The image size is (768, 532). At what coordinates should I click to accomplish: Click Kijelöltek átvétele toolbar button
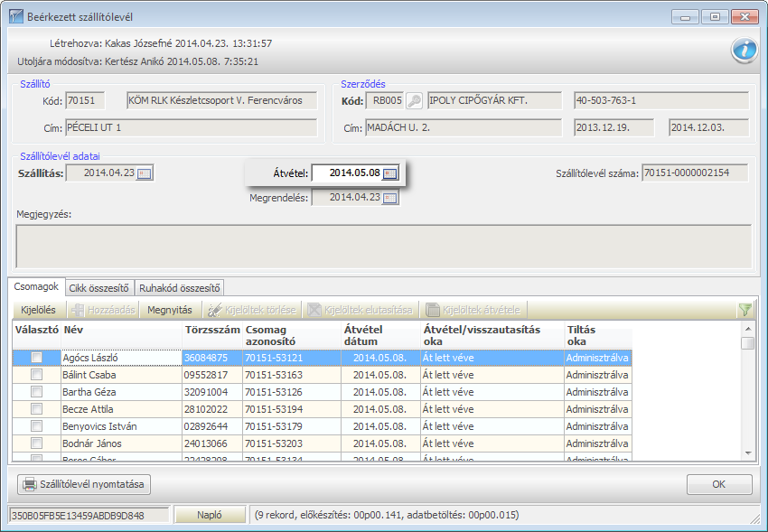[473, 310]
